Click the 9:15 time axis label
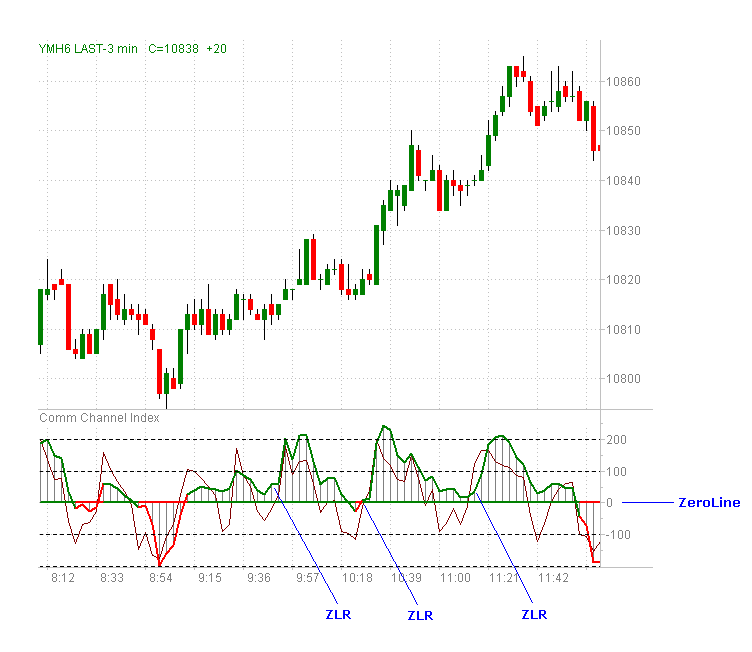The height and width of the screenshot is (652, 752). click(210, 578)
